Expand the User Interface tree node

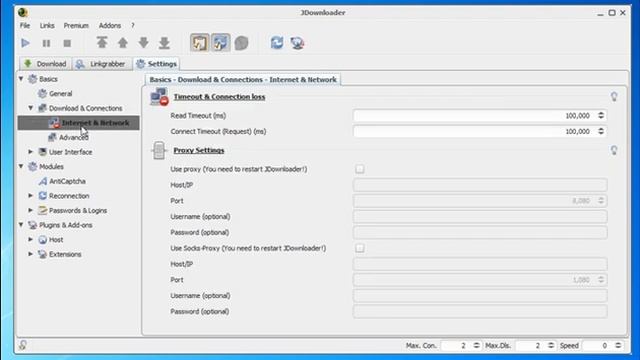coord(31,152)
